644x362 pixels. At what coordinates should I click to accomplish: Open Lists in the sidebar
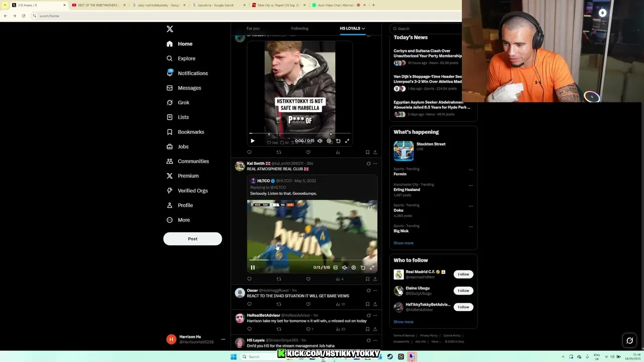click(x=178, y=117)
